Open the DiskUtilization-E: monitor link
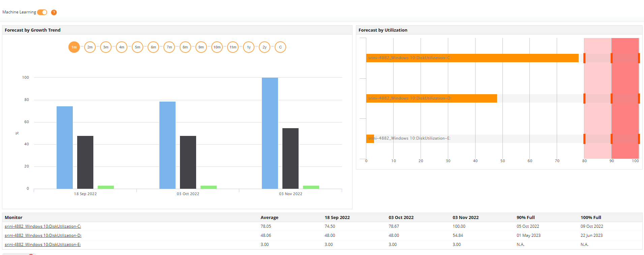The width and height of the screenshot is (644, 255). (42, 245)
